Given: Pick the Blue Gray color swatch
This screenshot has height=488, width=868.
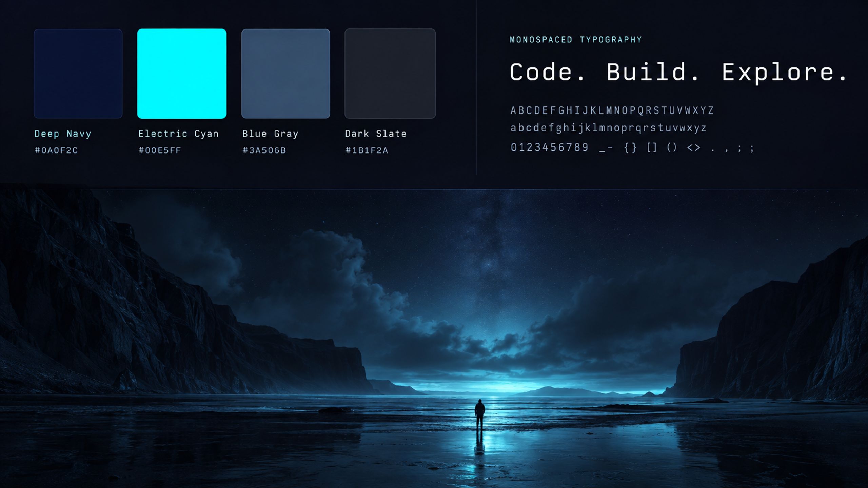Looking at the screenshot, I should coord(285,74).
